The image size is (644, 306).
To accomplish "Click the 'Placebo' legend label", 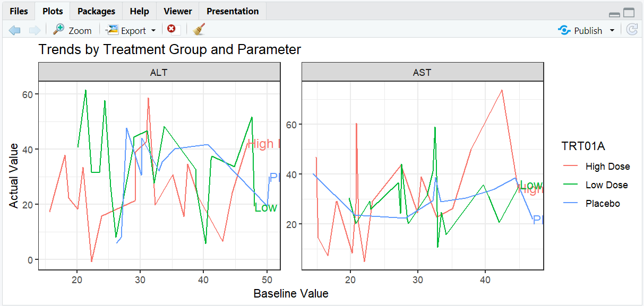I will tap(603, 204).
